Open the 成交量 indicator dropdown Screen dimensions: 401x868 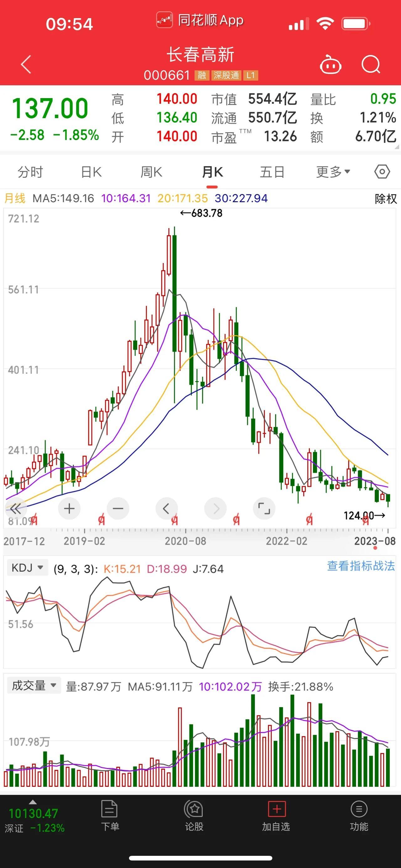pyautogui.click(x=34, y=685)
